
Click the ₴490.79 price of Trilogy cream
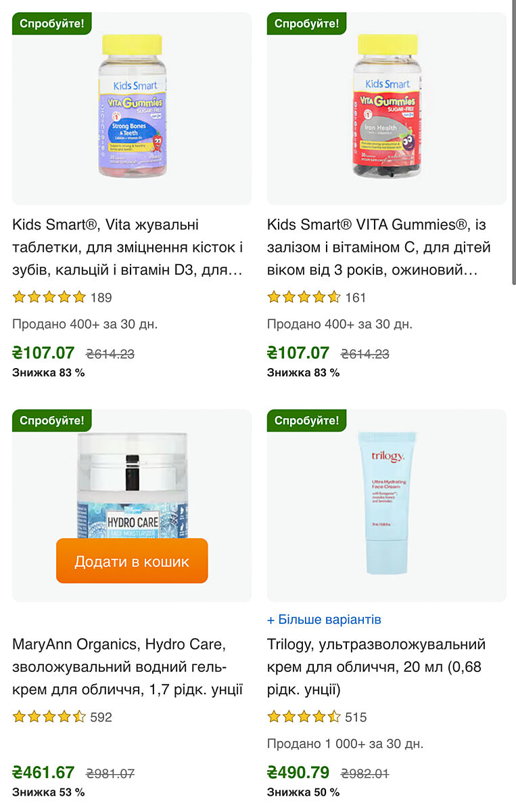[x=298, y=772]
